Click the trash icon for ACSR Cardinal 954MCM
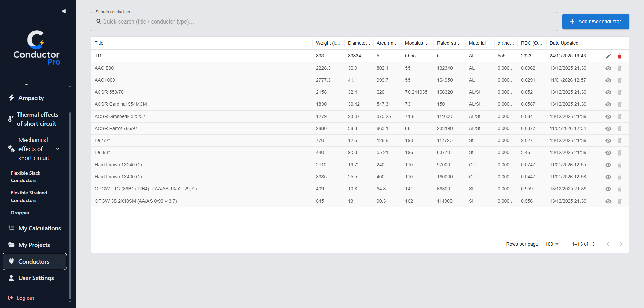This screenshot has width=644, height=308. pyautogui.click(x=620, y=104)
